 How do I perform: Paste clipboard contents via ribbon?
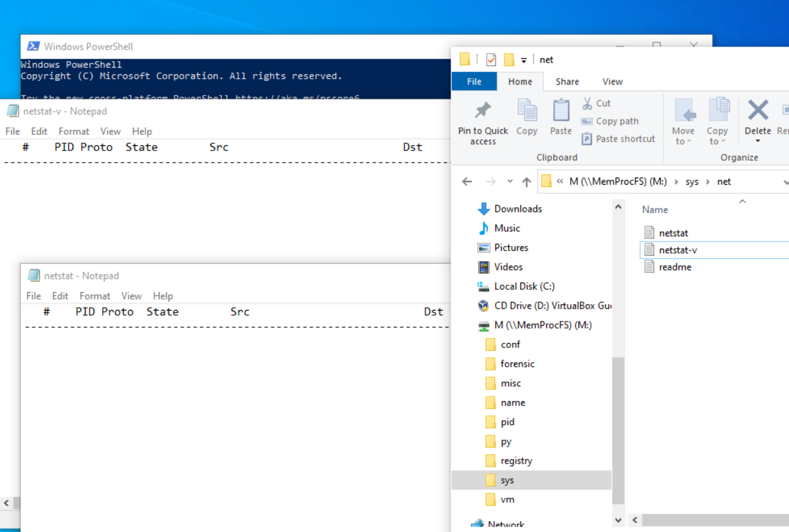tap(560, 116)
